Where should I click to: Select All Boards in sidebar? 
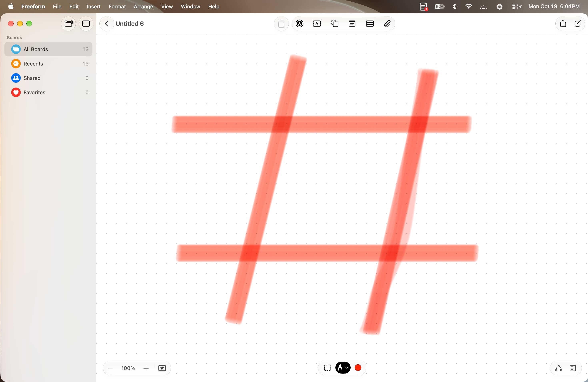[x=48, y=49]
